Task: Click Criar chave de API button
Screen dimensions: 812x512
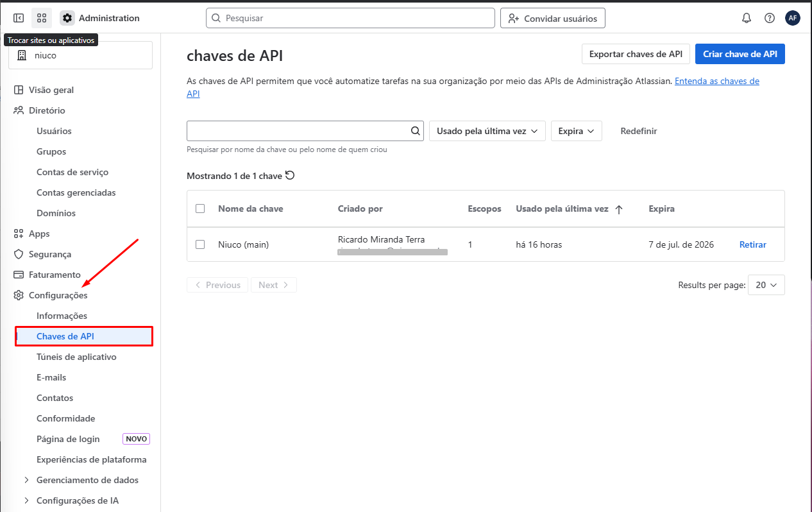Action: pos(740,54)
